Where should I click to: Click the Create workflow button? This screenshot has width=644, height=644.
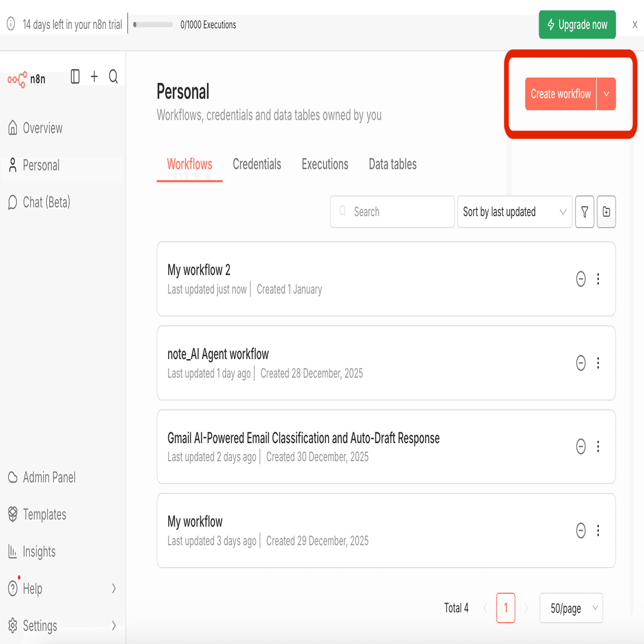point(560,94)
